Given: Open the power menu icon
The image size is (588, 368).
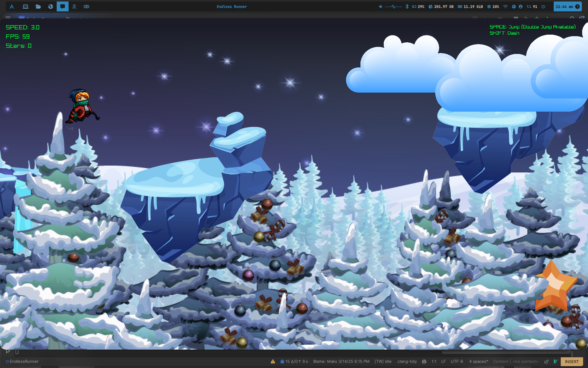Looking at the screenshot, I should point(543,6).
